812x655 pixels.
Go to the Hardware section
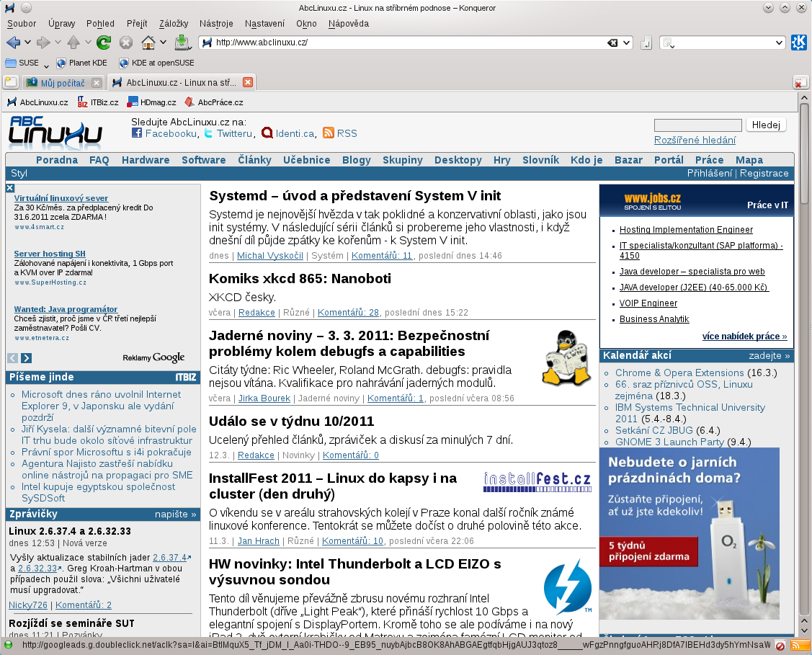(x=146, y=160)
